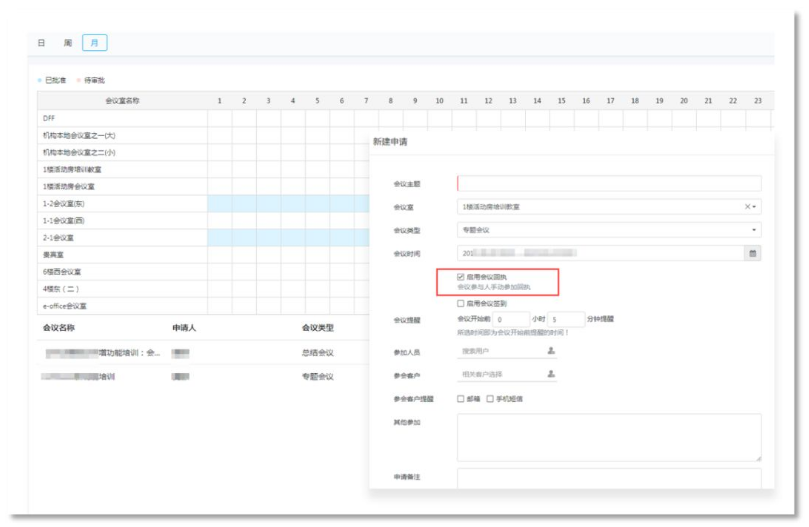
Task: Click the 小时 reminder input showing 0
Action: click(511, 320)
